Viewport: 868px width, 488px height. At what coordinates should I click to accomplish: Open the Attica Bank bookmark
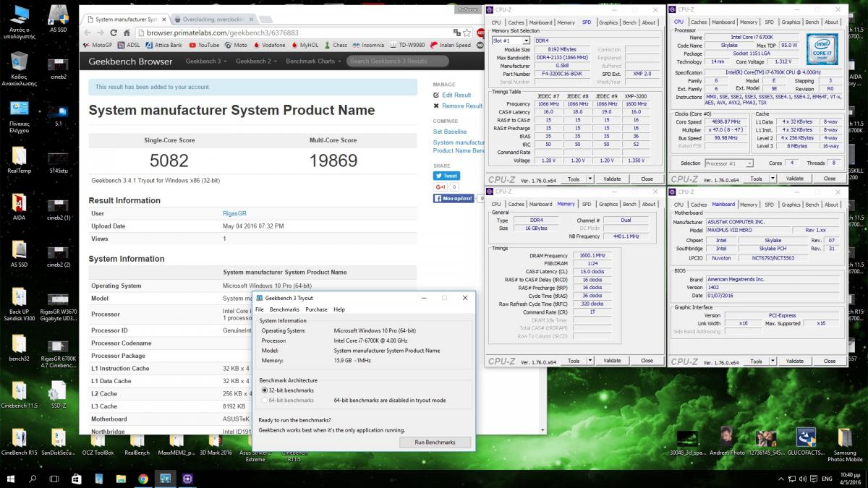point(164,45)
